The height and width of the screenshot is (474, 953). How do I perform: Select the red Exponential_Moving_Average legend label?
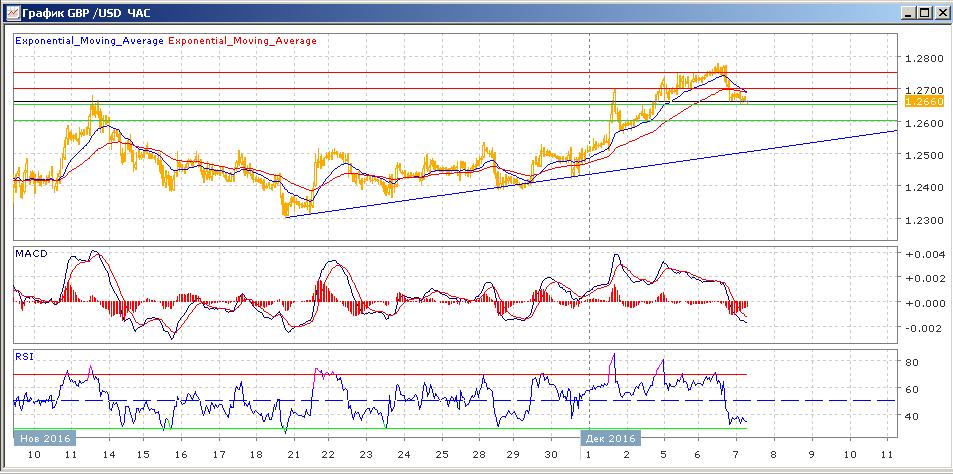243,41
